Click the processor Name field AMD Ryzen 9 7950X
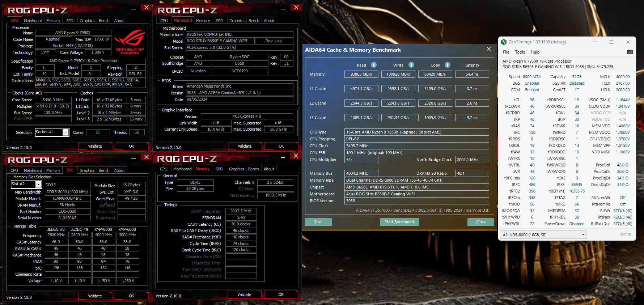Viewport: 644px width, 305px height. coord(73,33)
